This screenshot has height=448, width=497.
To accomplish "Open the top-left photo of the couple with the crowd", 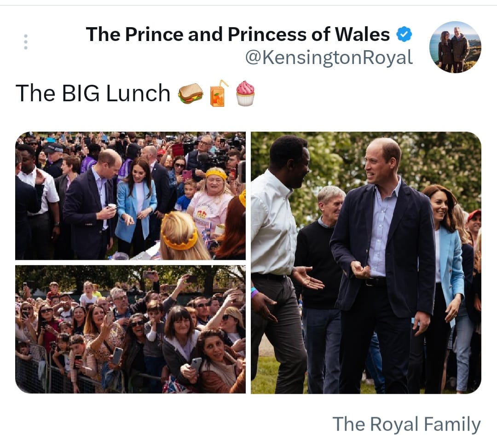I will pyautogui.click(x=130, y=196).
